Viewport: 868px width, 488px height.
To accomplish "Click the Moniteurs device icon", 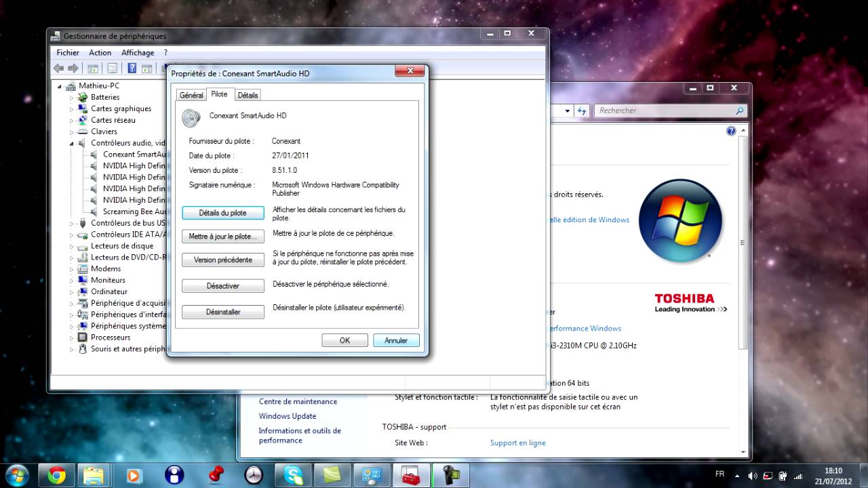I will point(83,280).
